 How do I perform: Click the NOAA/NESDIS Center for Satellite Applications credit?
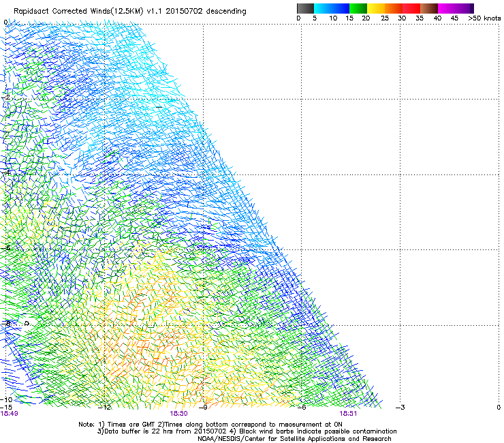(294, 439)
